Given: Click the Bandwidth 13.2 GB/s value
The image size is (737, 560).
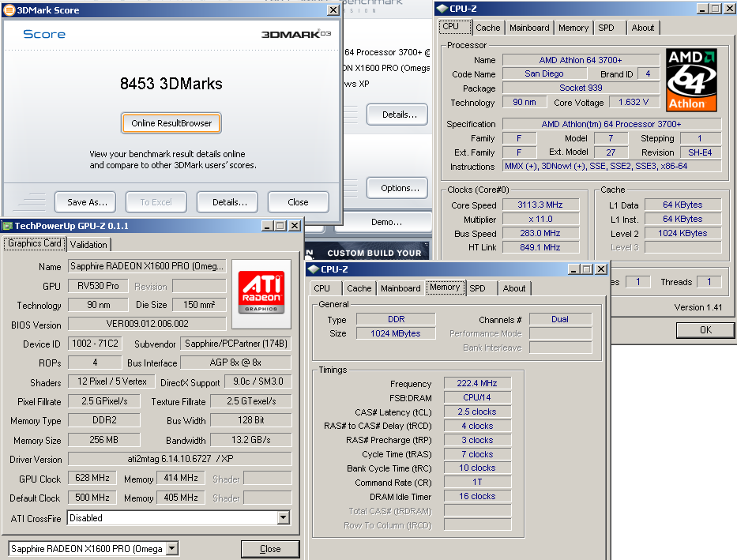Looking at the screenshot, I should click(251, 440).
